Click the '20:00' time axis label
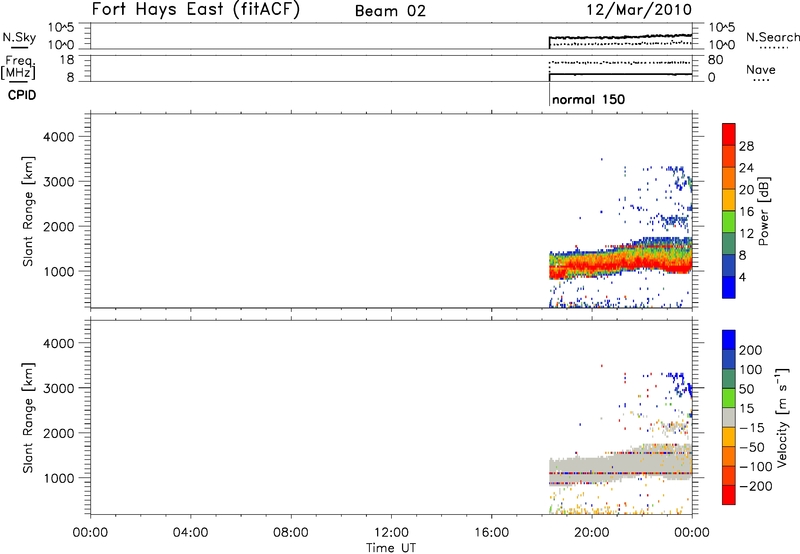 click(592, 533)
